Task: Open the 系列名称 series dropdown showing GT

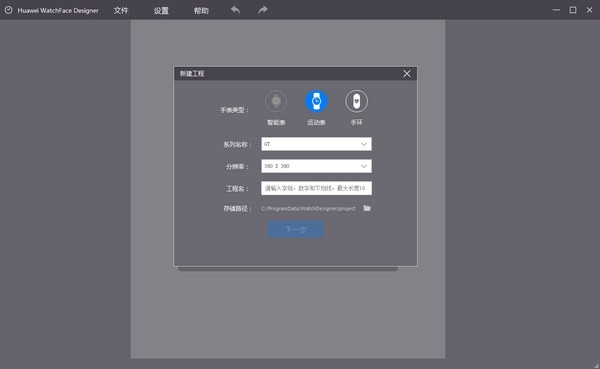Action: coord(316,144)
